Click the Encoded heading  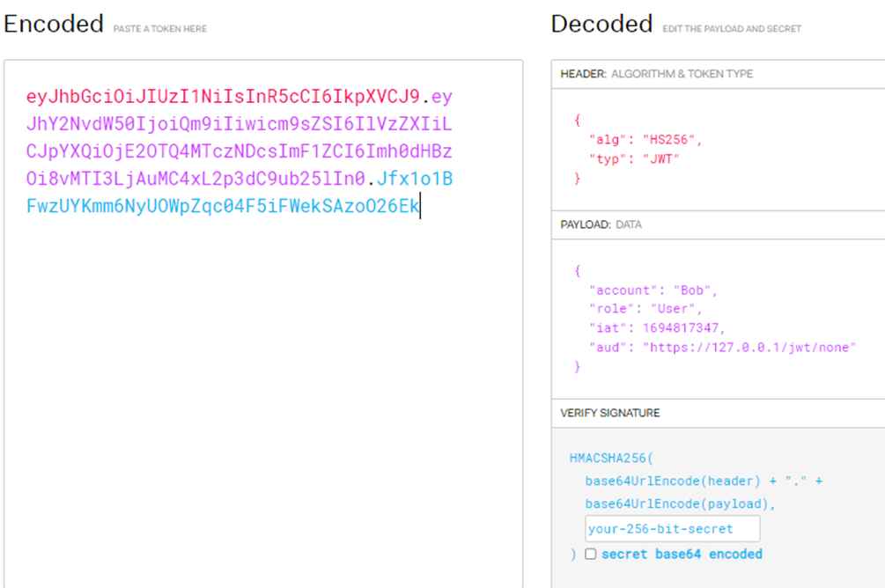[54, 25]
